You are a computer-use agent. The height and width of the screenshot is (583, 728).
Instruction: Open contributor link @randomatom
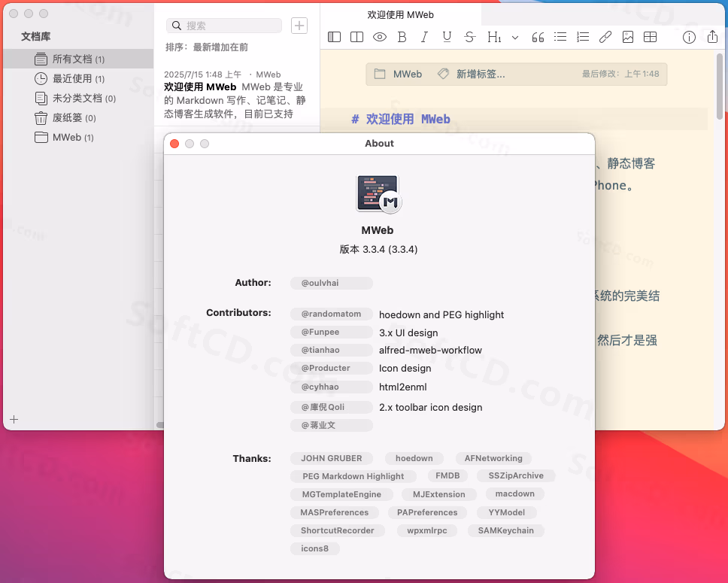tap(332, 314)
